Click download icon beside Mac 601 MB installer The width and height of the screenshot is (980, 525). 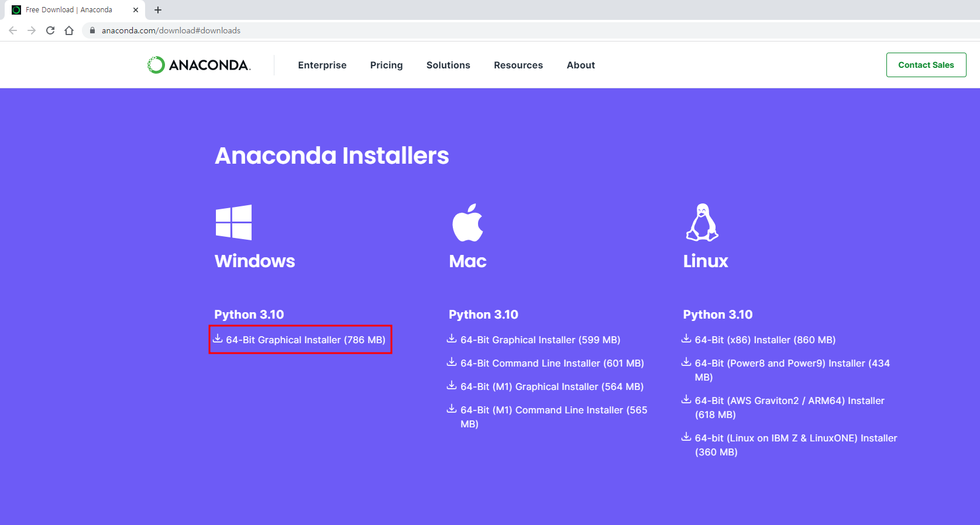[452, 362]
